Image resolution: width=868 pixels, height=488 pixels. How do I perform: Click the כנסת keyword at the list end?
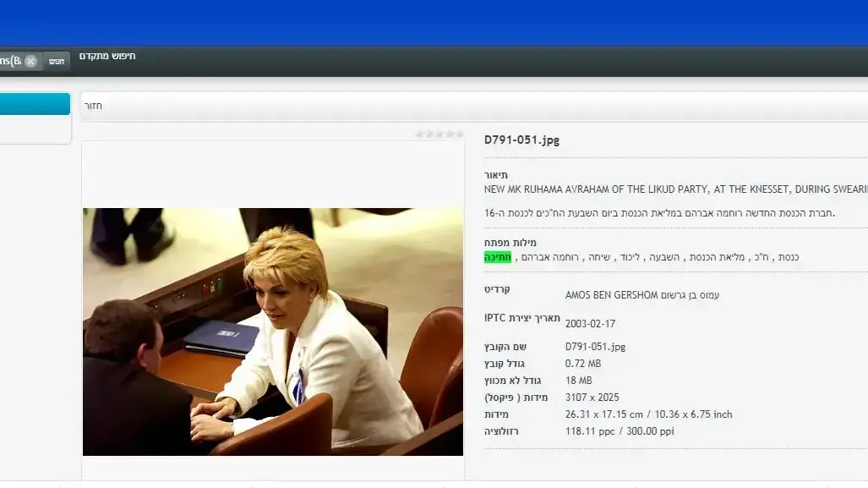(x=789, y=257)
